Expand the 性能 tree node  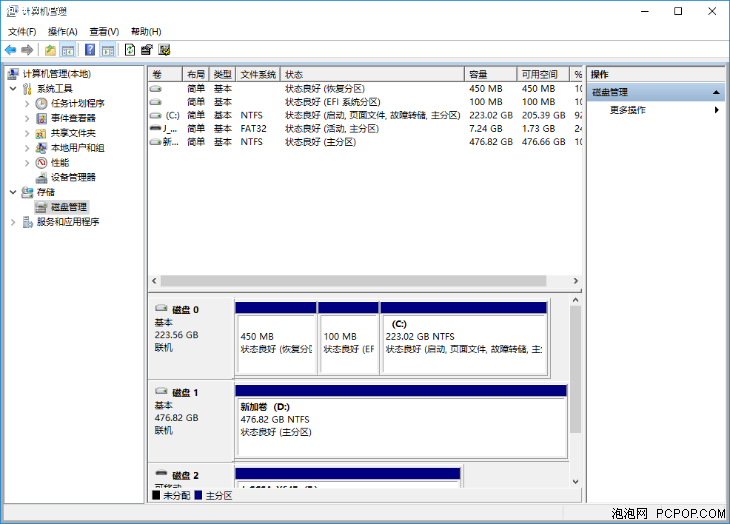point(27,163)
